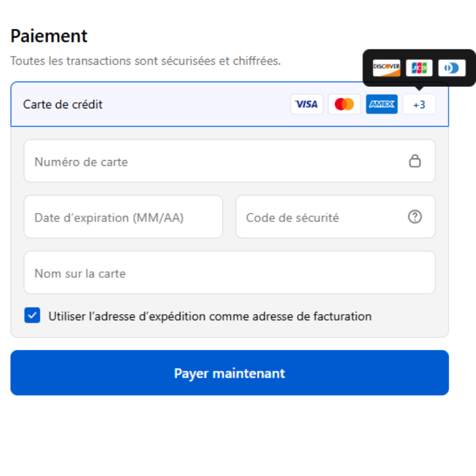Click into the "Code de sécurité" field
This screenshot has height=476, width=476.
coord(321,217)
